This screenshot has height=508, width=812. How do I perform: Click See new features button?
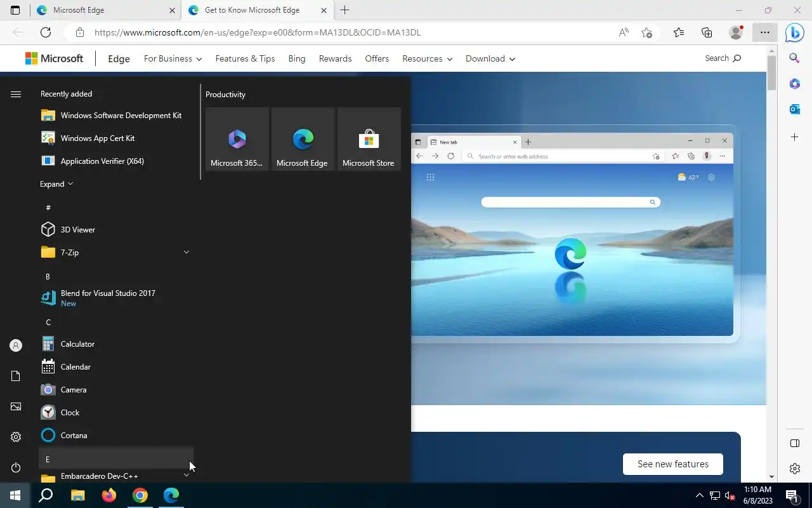pos(673,464)
